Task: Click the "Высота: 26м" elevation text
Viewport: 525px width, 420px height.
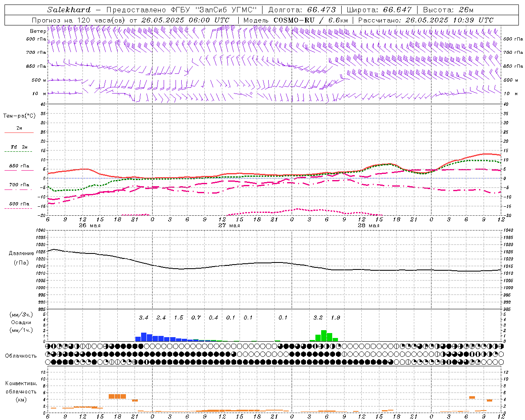Action: (x=448, y=10)
